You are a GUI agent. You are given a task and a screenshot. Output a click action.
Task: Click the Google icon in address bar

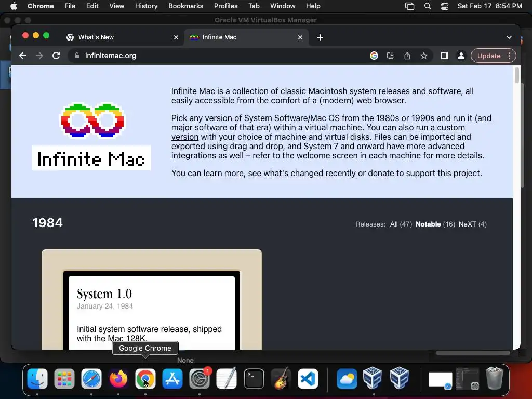pyautogui.click(x=374, y=56)
